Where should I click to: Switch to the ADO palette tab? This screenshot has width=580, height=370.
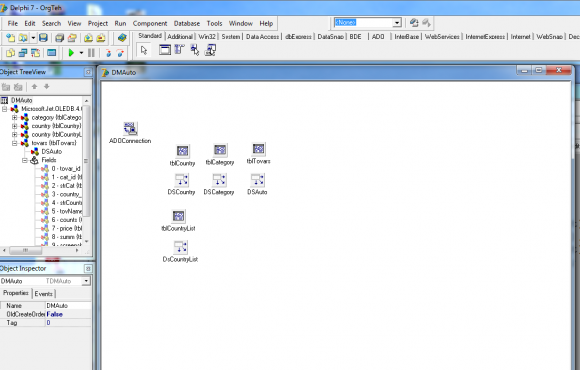click(378, 37)
